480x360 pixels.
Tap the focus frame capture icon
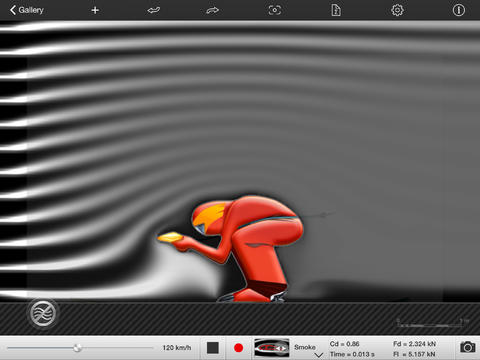click(x=275, y=10)
